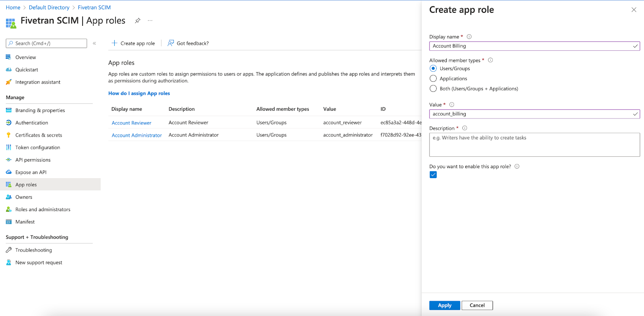Screen dimensions: 644x316
Task: Click the Display name input field
Action: coord(535,46)
